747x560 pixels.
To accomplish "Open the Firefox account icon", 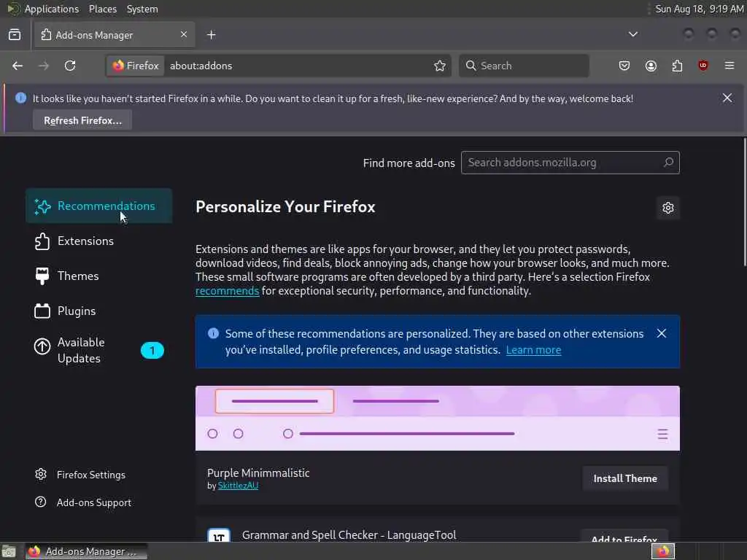I will point(651,66).
